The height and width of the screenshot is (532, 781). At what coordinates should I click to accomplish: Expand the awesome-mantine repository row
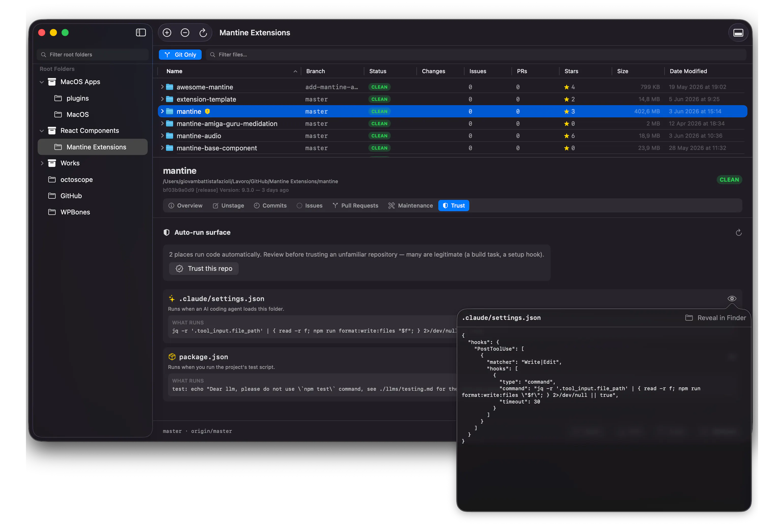click(162, 87)
